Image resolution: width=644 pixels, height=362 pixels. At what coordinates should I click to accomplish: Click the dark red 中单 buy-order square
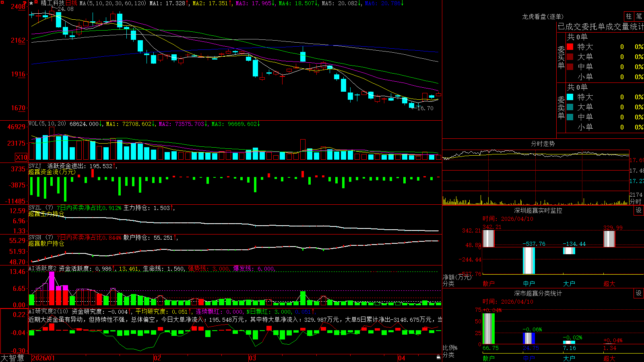click(x=570, y=67)
